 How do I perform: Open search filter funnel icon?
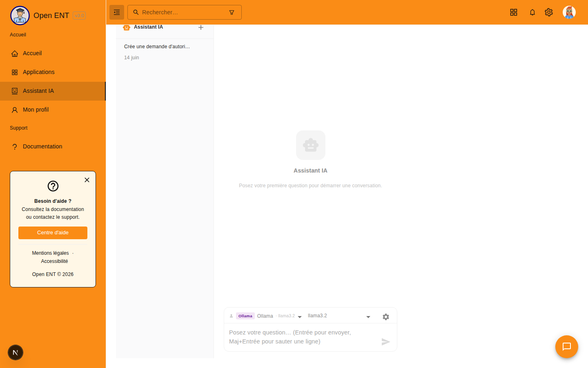[232, 12]
